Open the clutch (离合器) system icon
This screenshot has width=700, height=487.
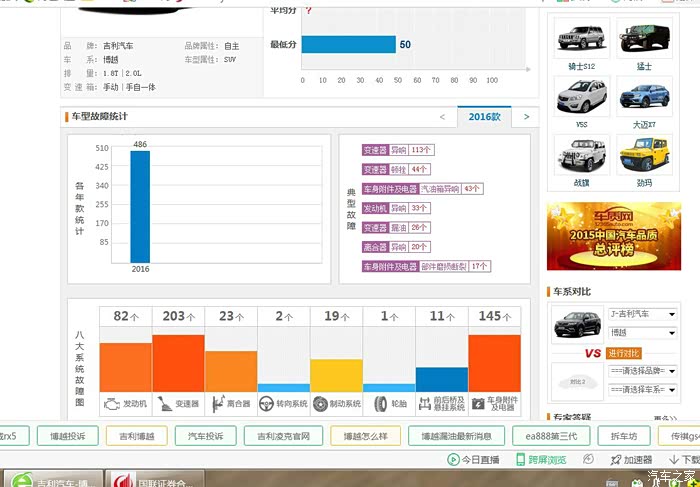[x=218, y=404]
